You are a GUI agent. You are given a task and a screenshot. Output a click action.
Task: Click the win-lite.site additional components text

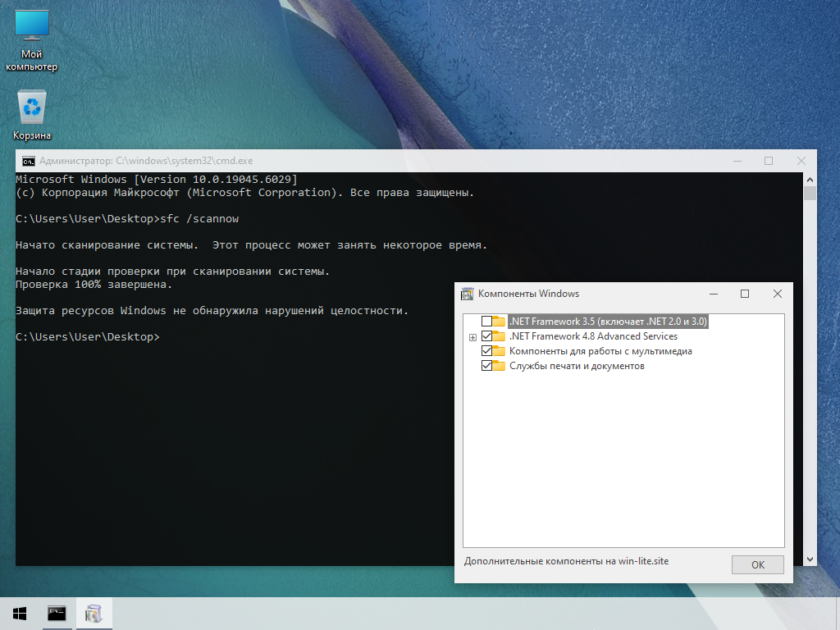tap(566, 562)
